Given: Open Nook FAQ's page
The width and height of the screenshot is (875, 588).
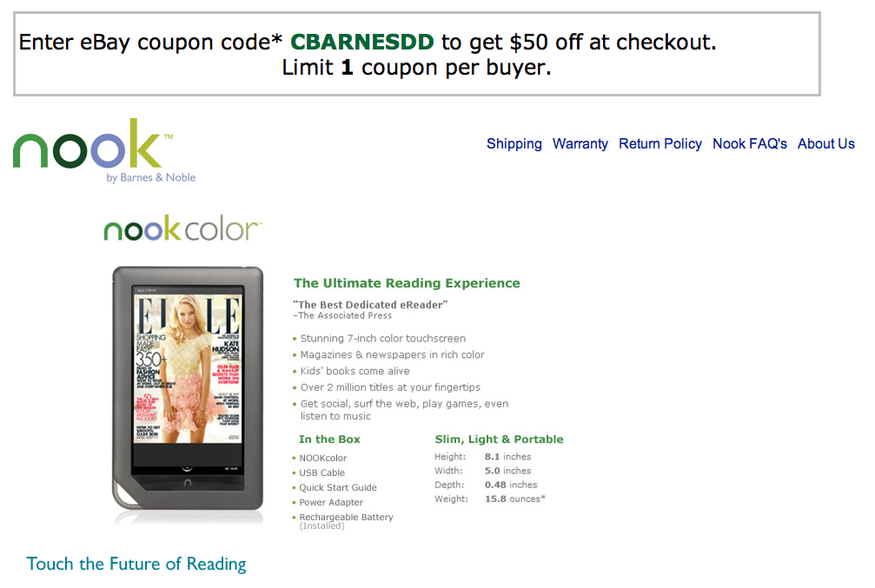Looking at the screenshot, I should pyautogui.click(x=750, y=144).
